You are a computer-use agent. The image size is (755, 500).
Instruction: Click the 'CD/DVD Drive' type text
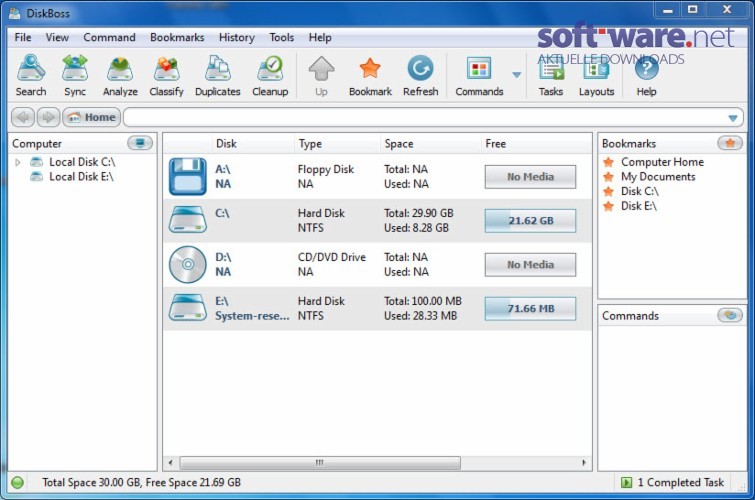pyautogui.click(x=332, y=257)
